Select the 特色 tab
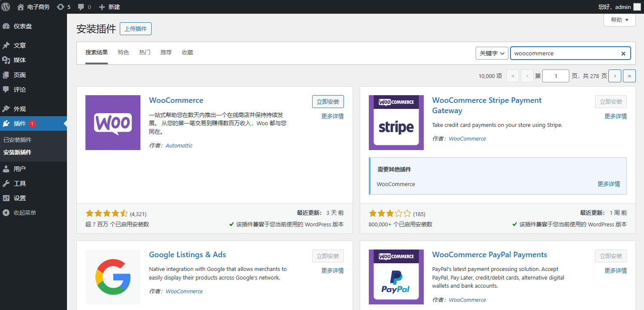644x310 pixels. [123, 53]
